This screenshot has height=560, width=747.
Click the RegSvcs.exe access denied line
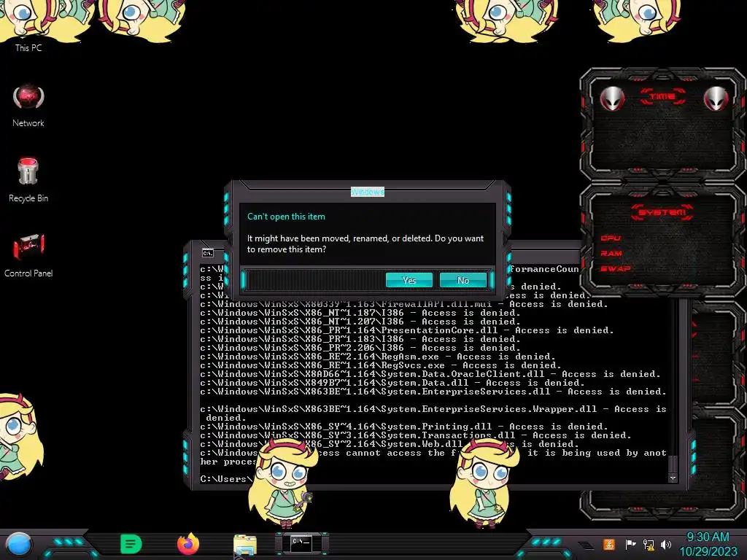(381, 365)
